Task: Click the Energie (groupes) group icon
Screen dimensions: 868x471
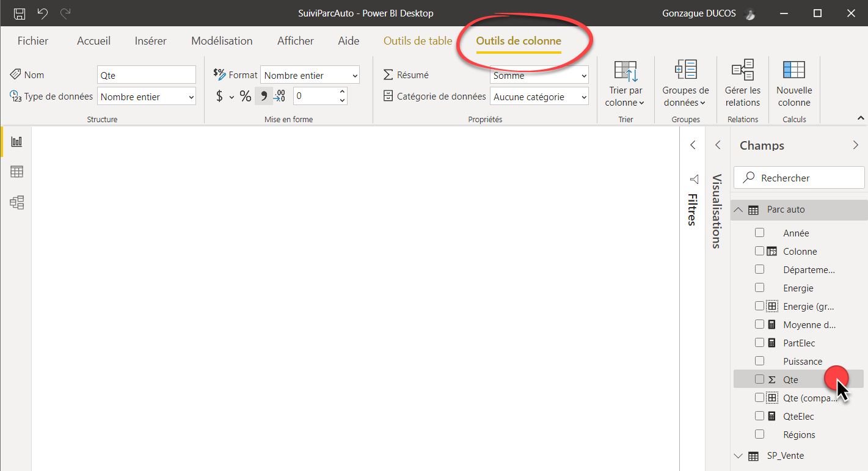Action: 771,306
